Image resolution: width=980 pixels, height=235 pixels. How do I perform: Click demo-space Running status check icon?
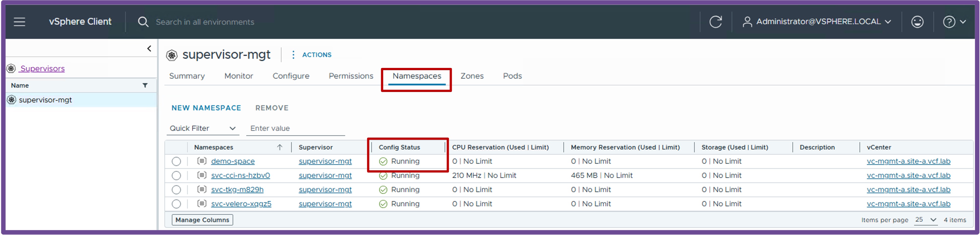click(x=383, y=162)
